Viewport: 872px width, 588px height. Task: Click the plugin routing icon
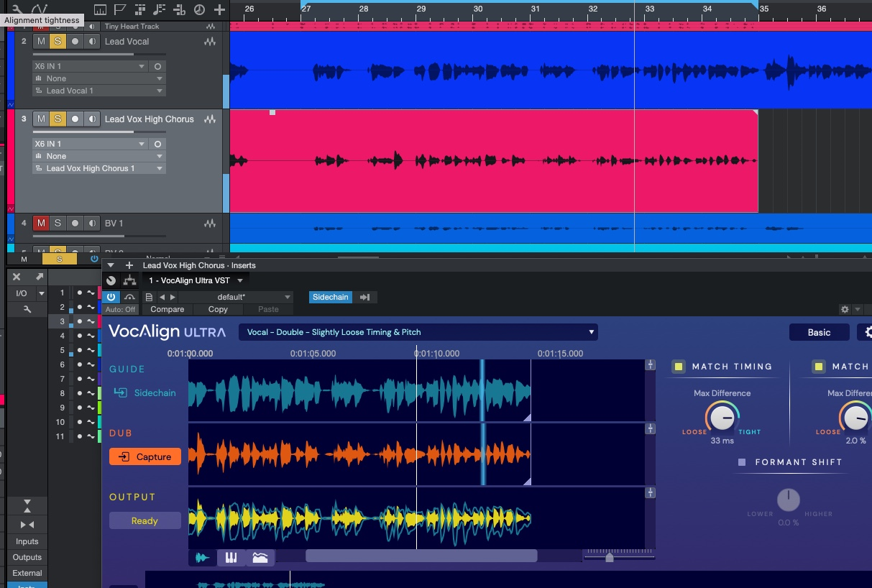pyautogui.click(x=129, y=280)
